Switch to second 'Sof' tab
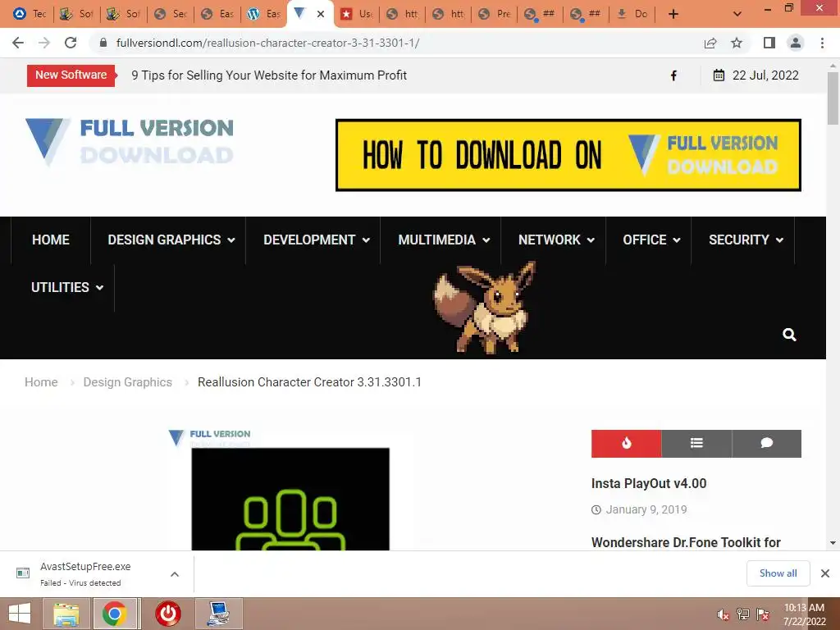Image resolution: width=840 pixels, height=630 pixels. click(x=123, y=14)
